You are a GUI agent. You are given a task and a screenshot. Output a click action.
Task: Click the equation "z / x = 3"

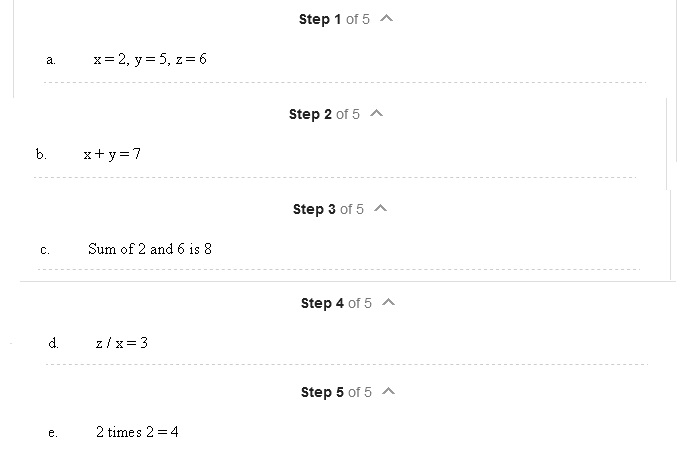coord(122,343)
